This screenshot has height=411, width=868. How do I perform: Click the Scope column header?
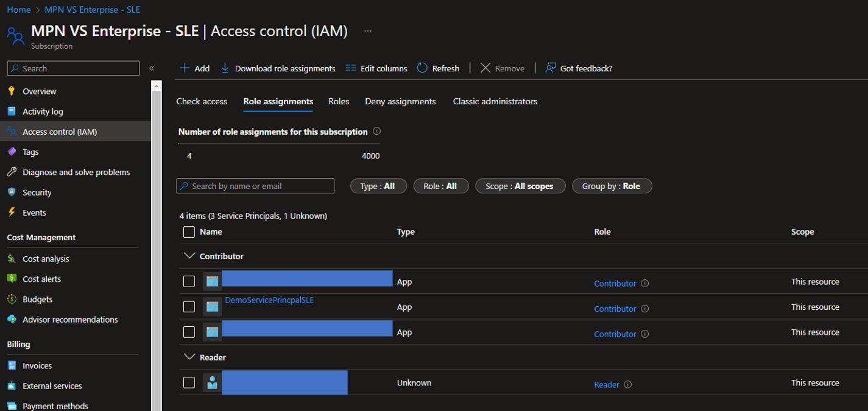point(803,232)
